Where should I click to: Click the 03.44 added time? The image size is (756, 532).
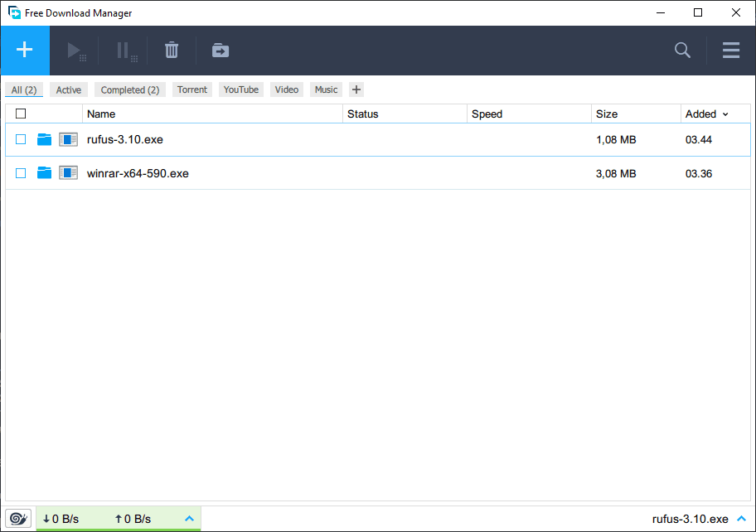point(699,140)
